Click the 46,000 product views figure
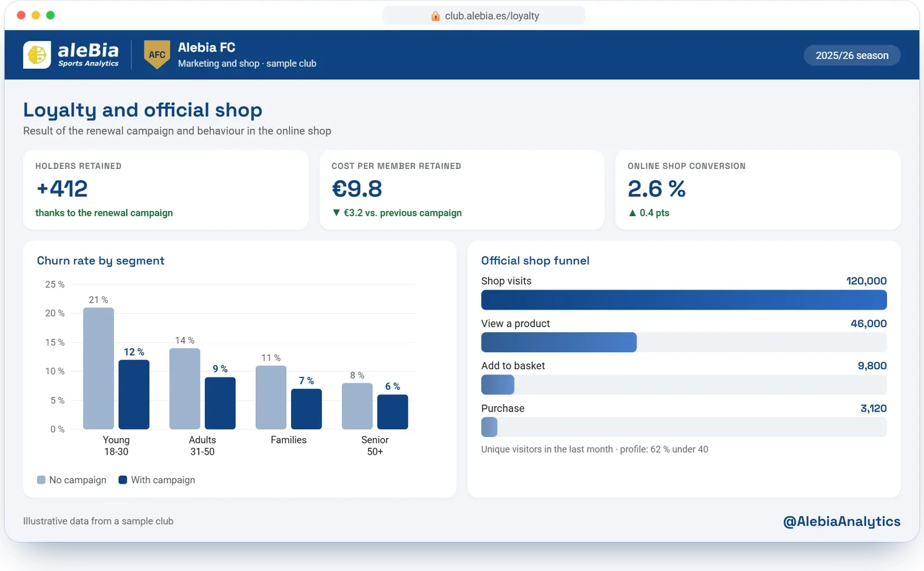 coord(869,324)
